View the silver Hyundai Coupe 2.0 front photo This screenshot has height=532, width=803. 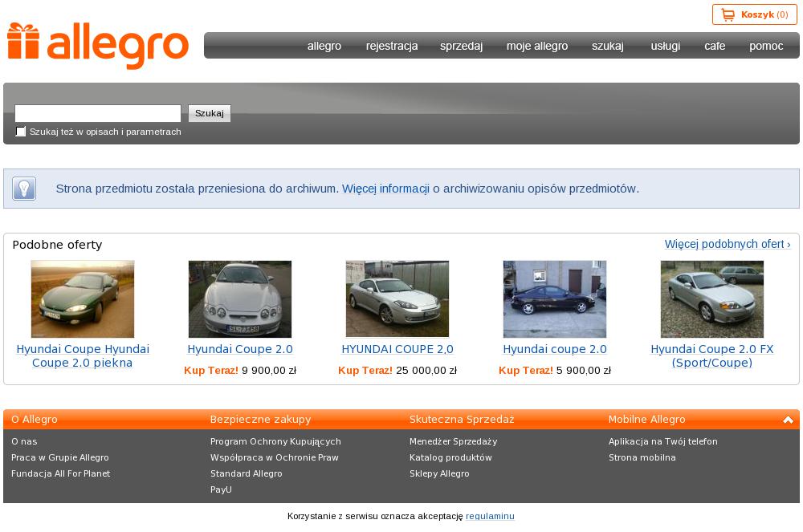tap(239, 298)
